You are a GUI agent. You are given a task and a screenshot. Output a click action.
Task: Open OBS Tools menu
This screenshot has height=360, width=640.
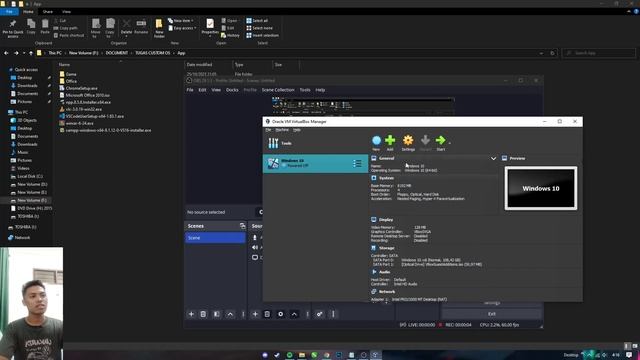tap(305, 90)
